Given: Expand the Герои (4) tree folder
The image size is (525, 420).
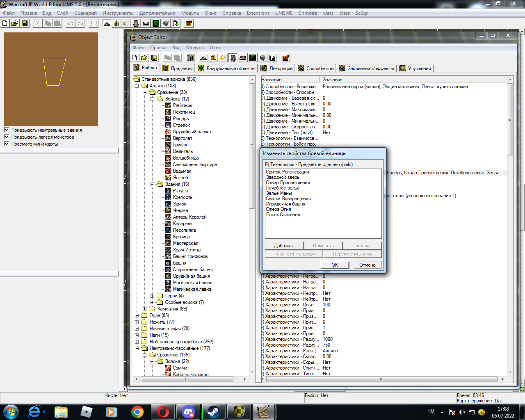Looking at the screenshot, I should pyautogui.click(x=153, y=296).
